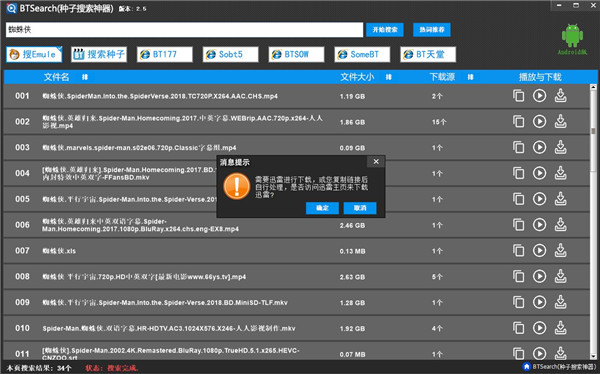Click scrollbar up arrow of results

593,87
